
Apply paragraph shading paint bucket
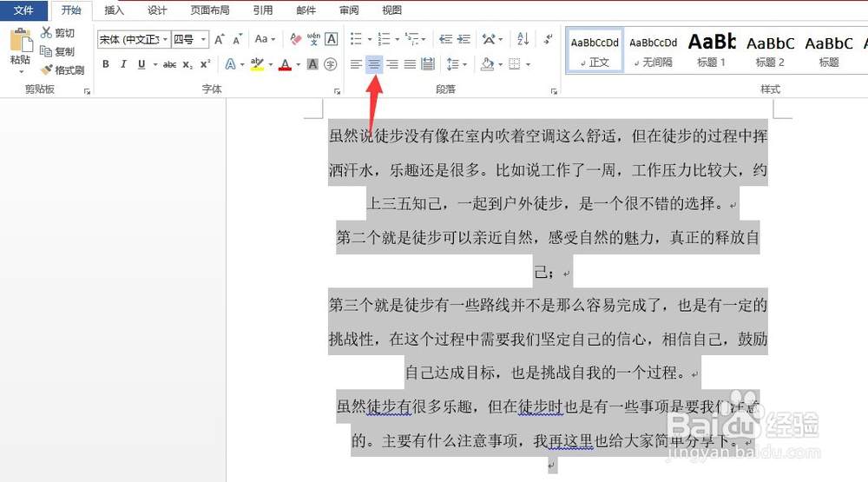[487, 64]
